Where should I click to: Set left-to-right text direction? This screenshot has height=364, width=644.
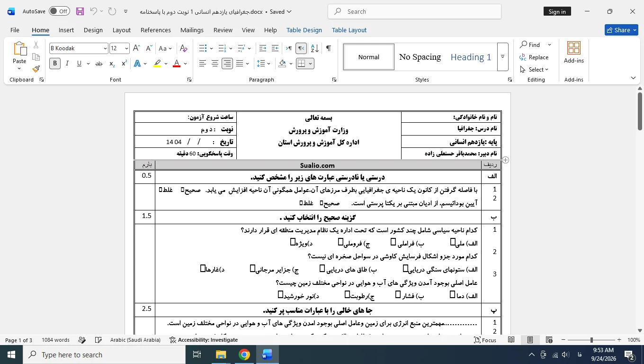coord(288,48)
